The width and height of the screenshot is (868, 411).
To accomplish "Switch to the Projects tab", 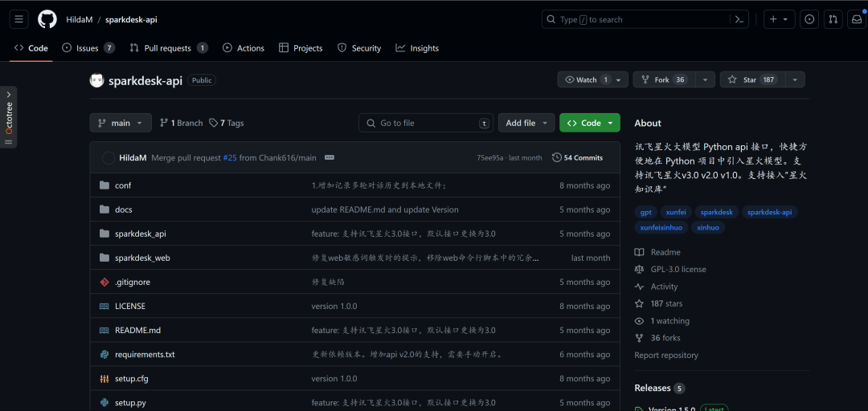I will pos(301,48).
